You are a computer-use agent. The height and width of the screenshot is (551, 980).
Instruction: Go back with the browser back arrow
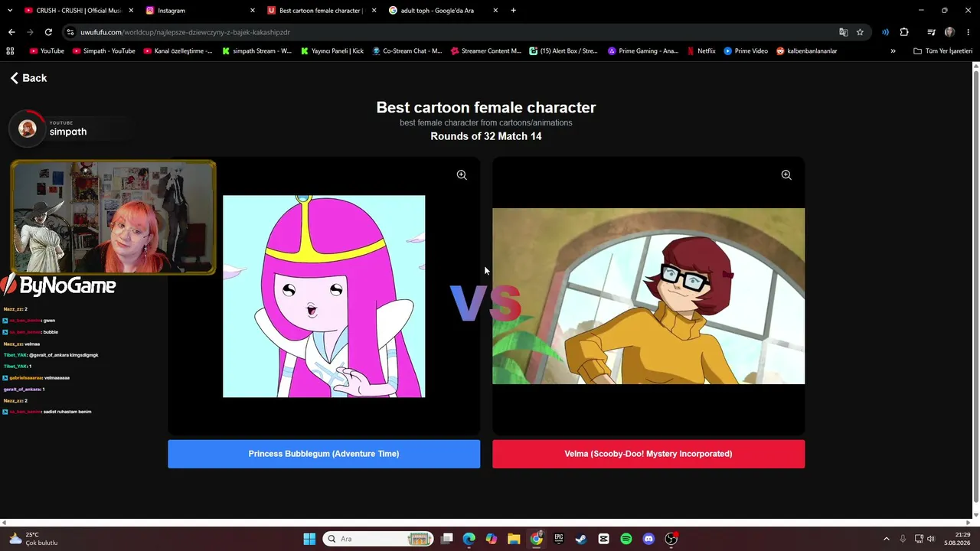11,32
